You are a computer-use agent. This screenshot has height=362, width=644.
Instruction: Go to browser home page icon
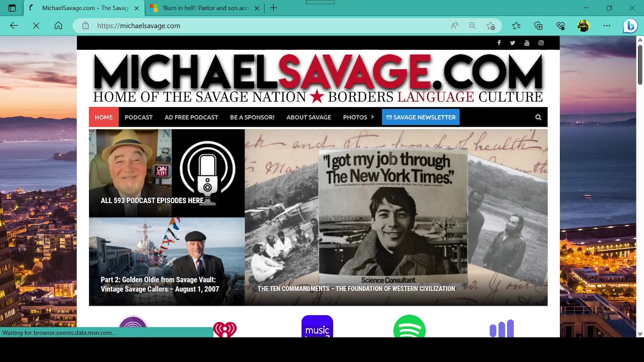click(x=58, y=26)
